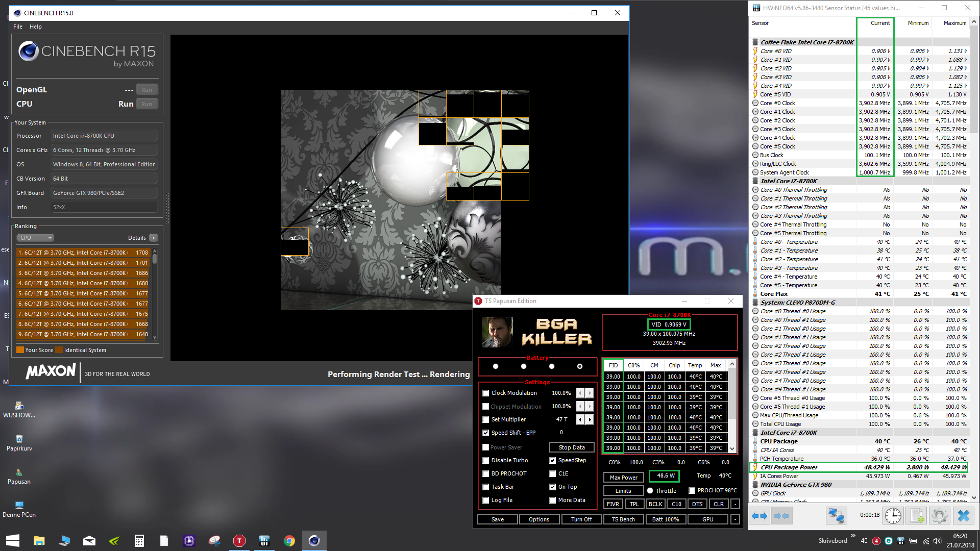Screen dimensions: 980x551
Task: Open ThrottleStop Options
Action: (x=539, y=519)
